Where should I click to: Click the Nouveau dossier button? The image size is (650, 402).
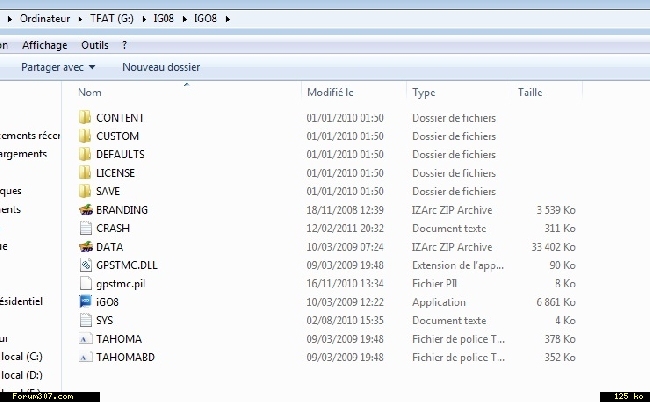point(161,67)
